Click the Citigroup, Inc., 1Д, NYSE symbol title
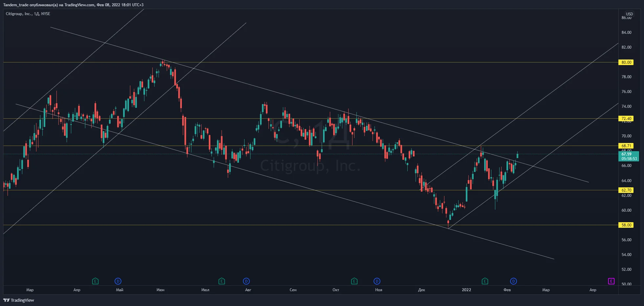 pyautogui.click(x=28, y=14)
